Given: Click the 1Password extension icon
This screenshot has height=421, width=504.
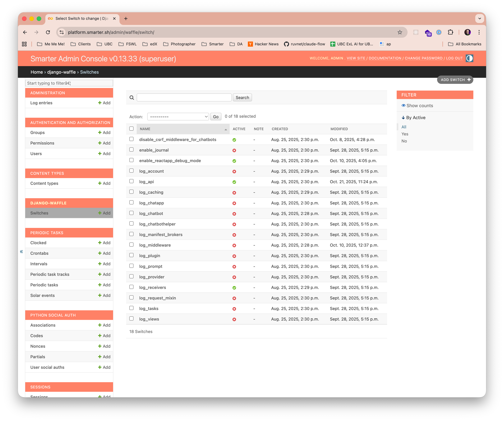Looking at the screenshot, I should point(439,32).
